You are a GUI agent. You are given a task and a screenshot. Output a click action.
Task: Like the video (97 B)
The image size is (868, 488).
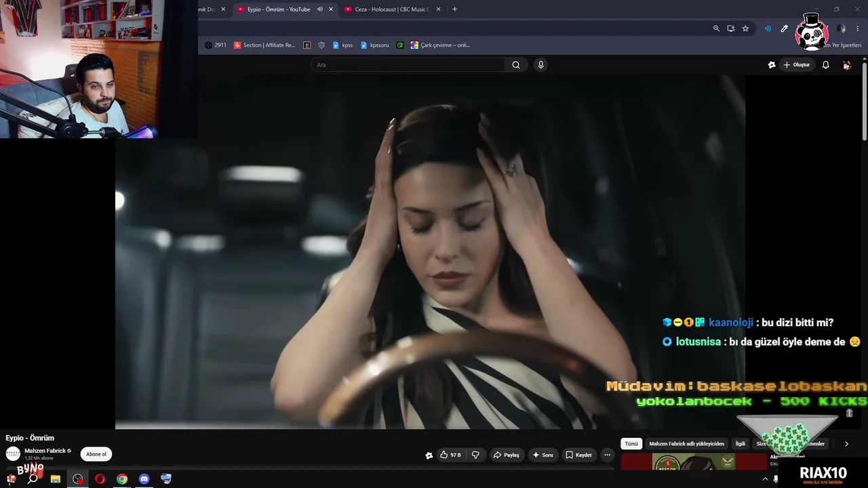(x=450, y=455)
